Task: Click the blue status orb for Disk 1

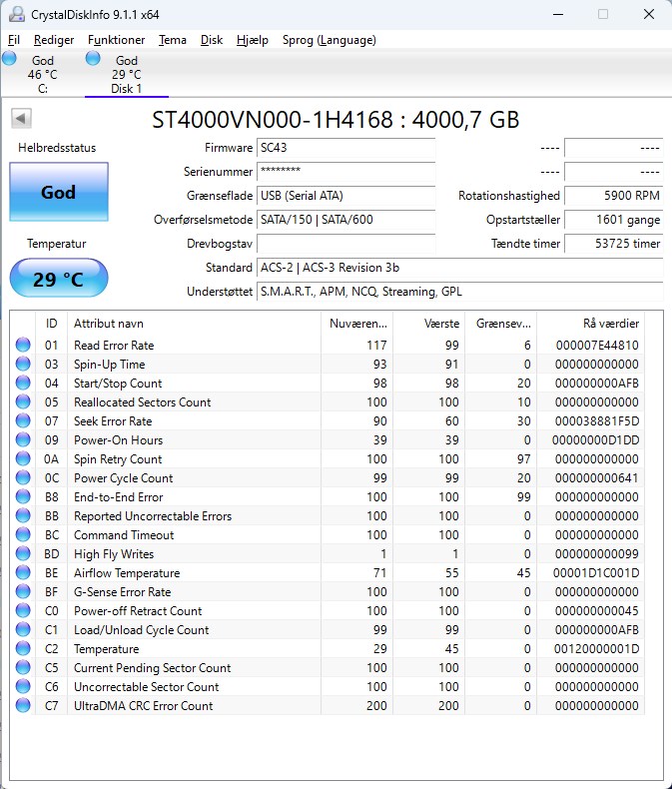Action: click(93, 58)
